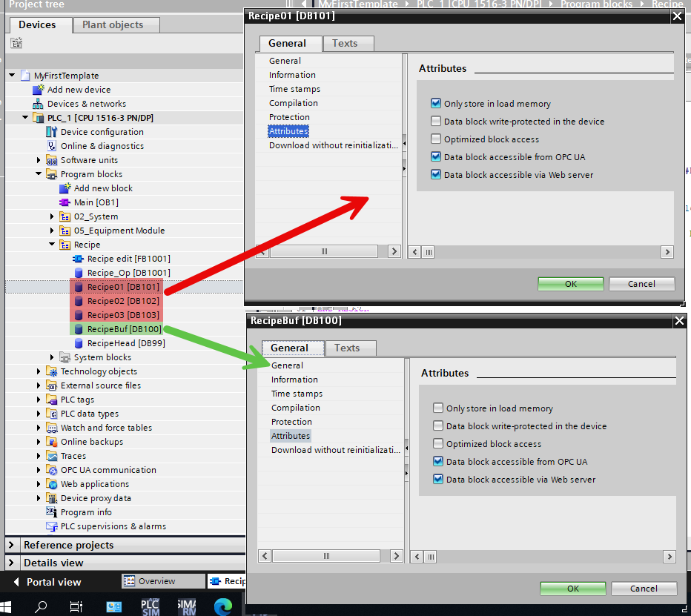Toggle Web server accessibility in RecipeBuf dialog
Screen dimensions: 691x616
tap(438, 479)
